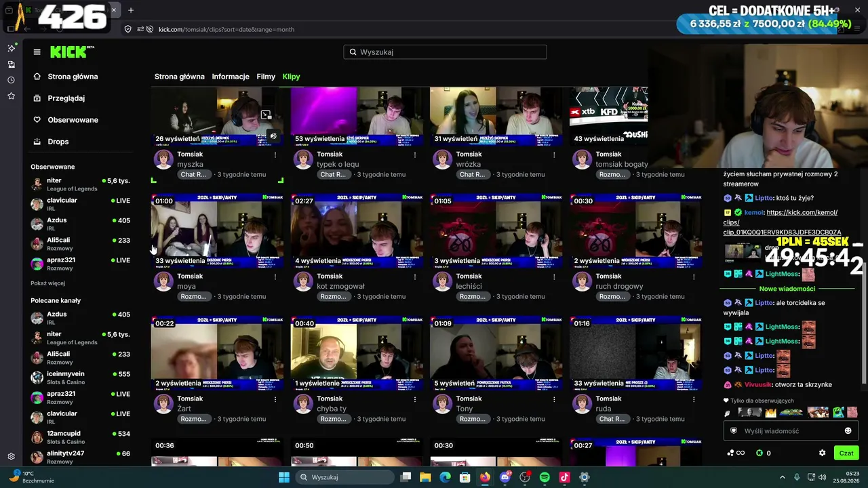Viewport: 868px width, 488px height.
Task: Open options menu for clip 'Tony'
Action: 555,400
